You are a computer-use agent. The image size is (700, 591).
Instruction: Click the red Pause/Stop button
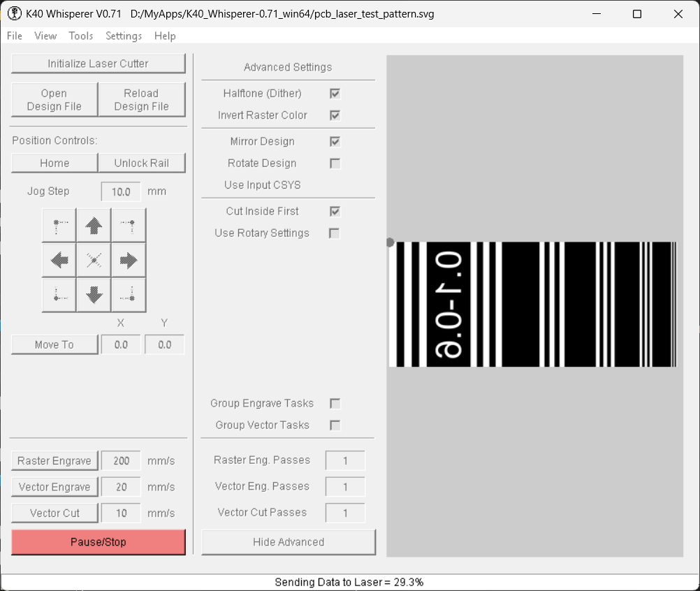[x=99, y=542]
